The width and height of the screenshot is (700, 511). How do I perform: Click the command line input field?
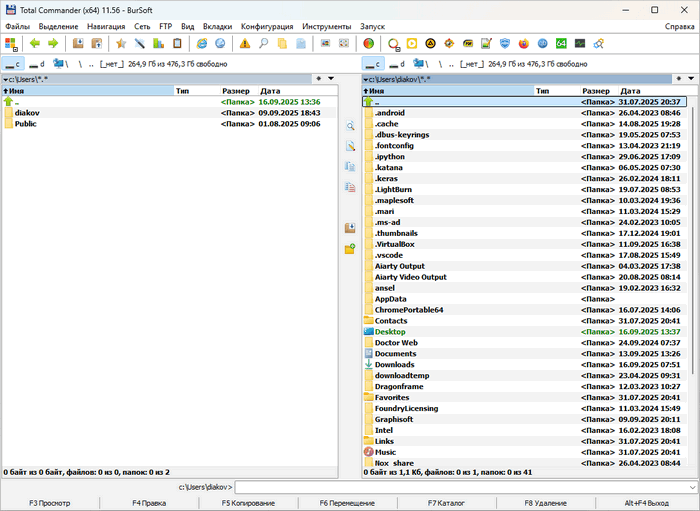460,487
